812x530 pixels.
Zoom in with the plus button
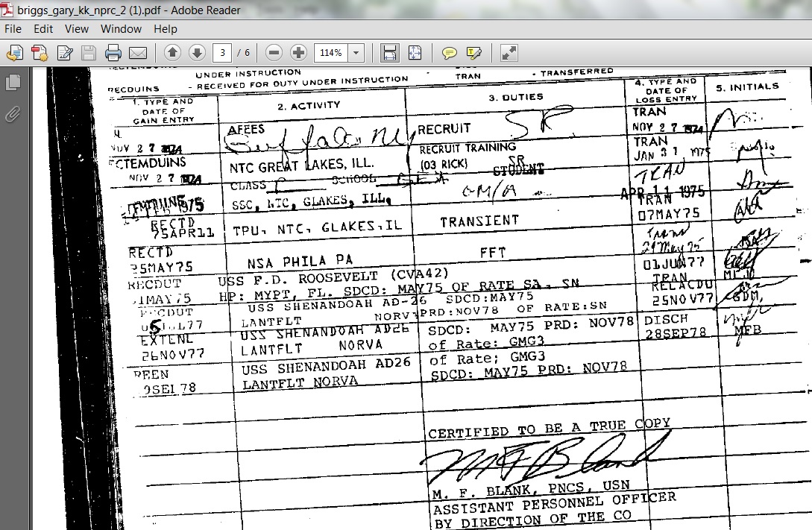click(298, 53)
